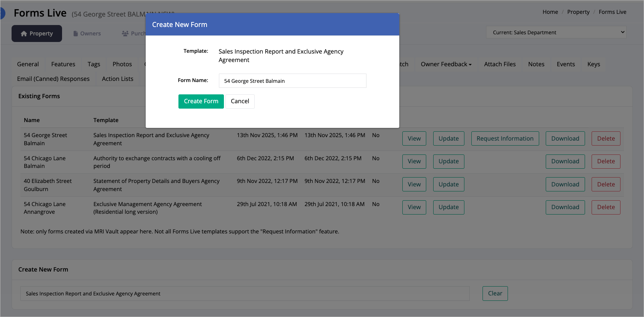Click the green Create Form button

click(201, 101)
